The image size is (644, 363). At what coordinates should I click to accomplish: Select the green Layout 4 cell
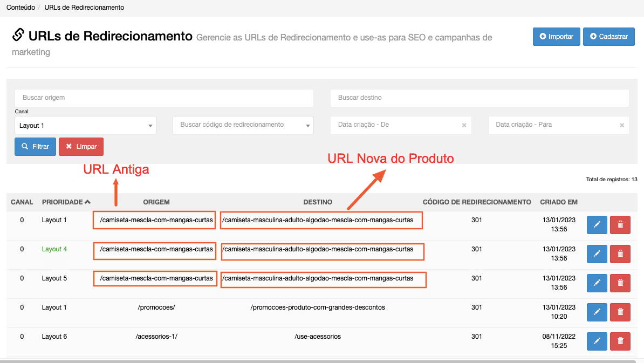(x=54, y=249)
